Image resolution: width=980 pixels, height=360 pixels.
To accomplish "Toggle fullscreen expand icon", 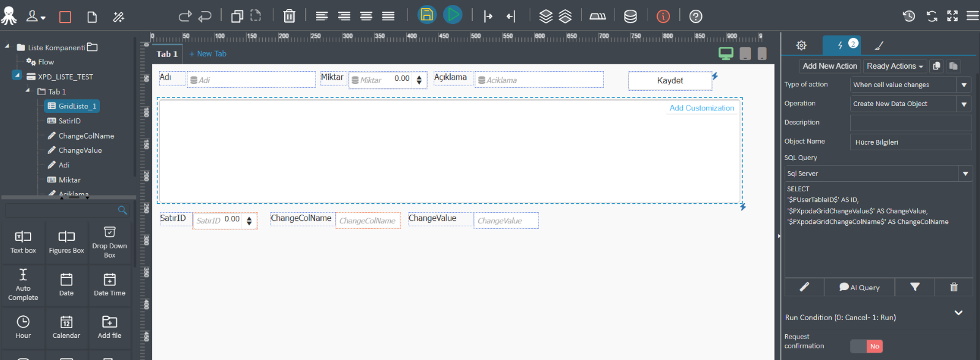I will click(952, 16).
